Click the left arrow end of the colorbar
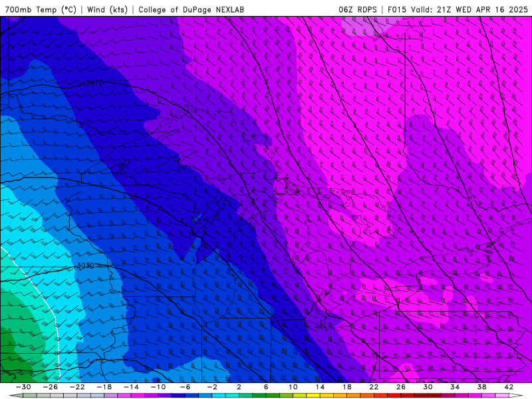532x399 pixels. click(x=15, y=396)
